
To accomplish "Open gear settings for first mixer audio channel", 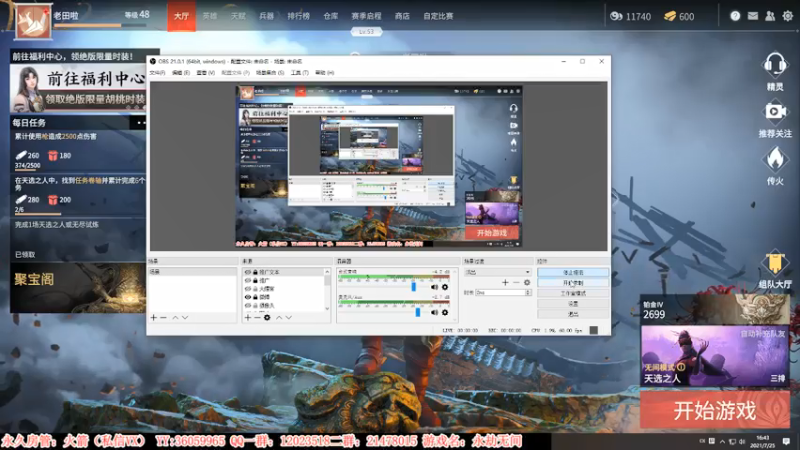I will (445, 287).
